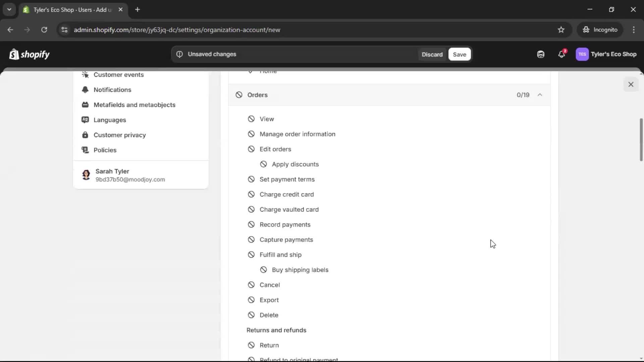Open the browser three-dot menu
Viewport: 644px width, 362px height.
click(x=634, y=30)
